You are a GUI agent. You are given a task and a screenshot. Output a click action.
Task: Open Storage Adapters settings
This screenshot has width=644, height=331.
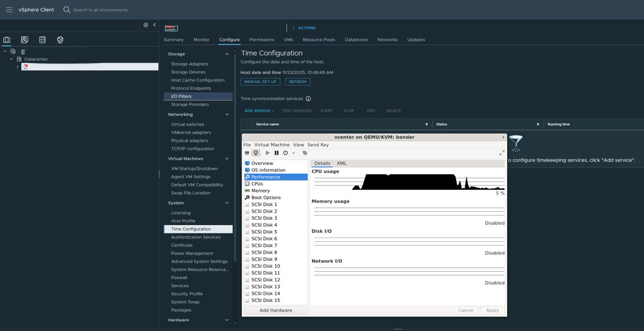(x=189, y=64)
